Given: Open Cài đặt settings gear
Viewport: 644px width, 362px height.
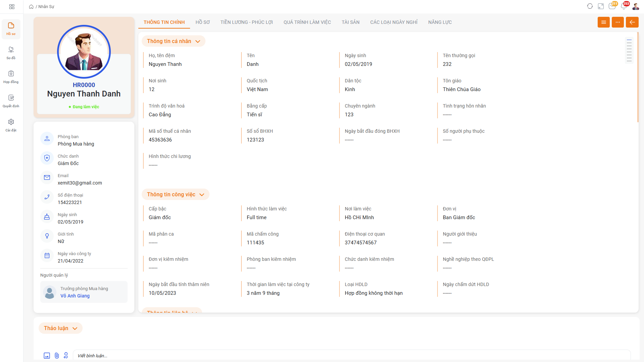Looking at the screenshot, I should 11,125.
